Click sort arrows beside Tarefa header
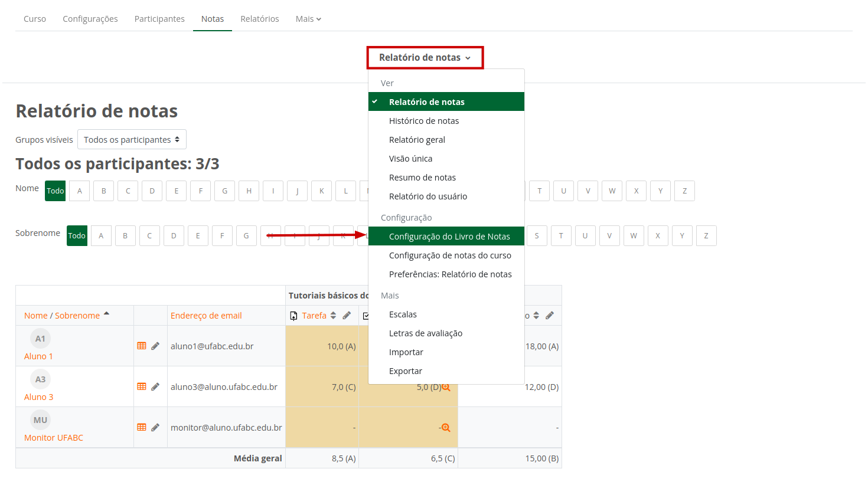The width and height of the screenshot is (868, 482). [x=334, y=316]
